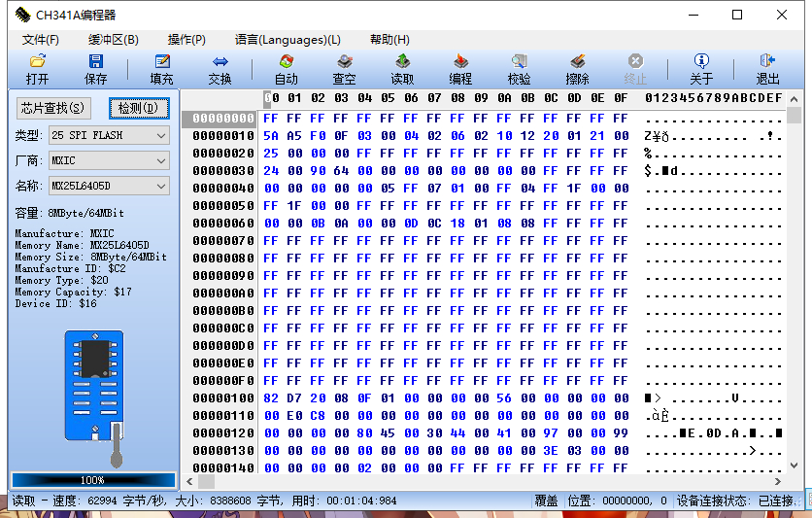Select address row 00000000
The image size is (812, 518).
pos(223,119)
